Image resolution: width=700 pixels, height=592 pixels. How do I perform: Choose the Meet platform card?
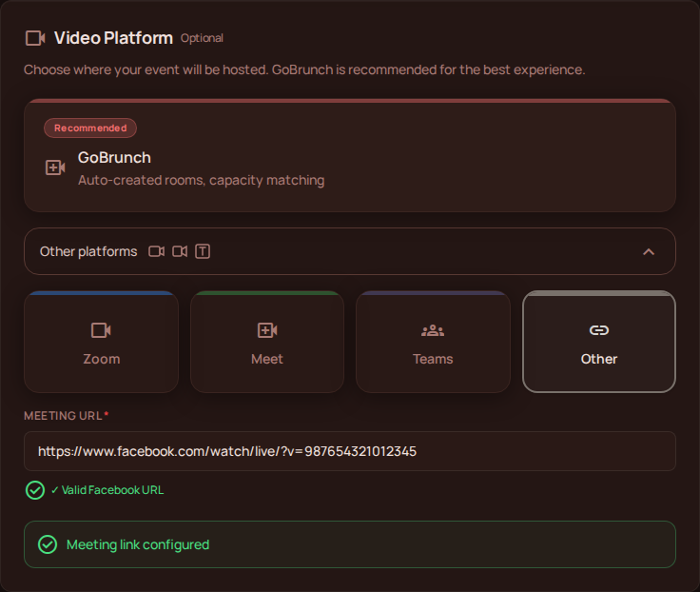pyautogui.click(x=267, y=343)
